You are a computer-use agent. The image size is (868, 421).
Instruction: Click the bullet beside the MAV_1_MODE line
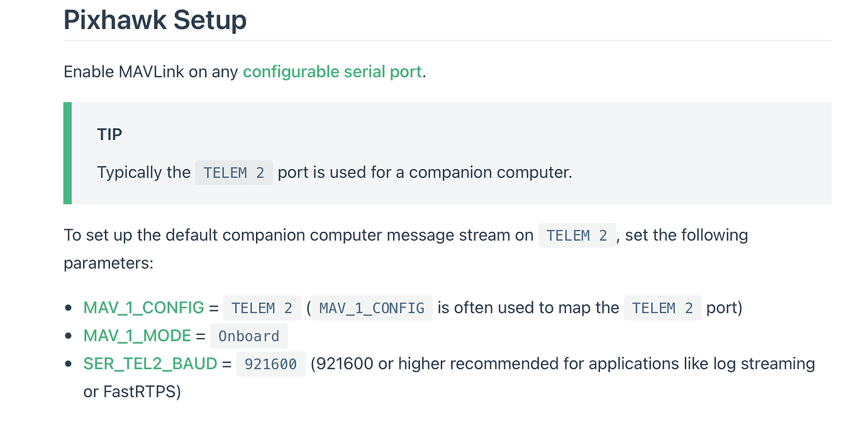pyautogui.click(x=69, y=336)
